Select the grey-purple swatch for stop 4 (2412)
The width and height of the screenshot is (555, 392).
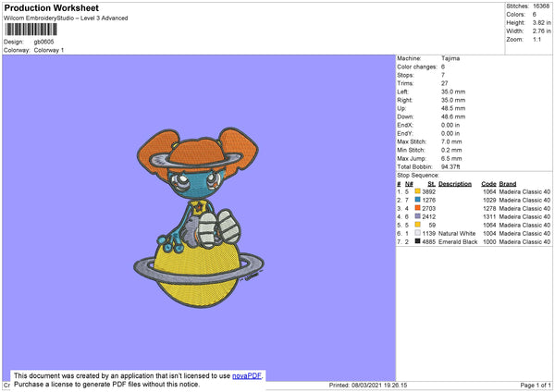pyautogui.click(x=418, y=216)
